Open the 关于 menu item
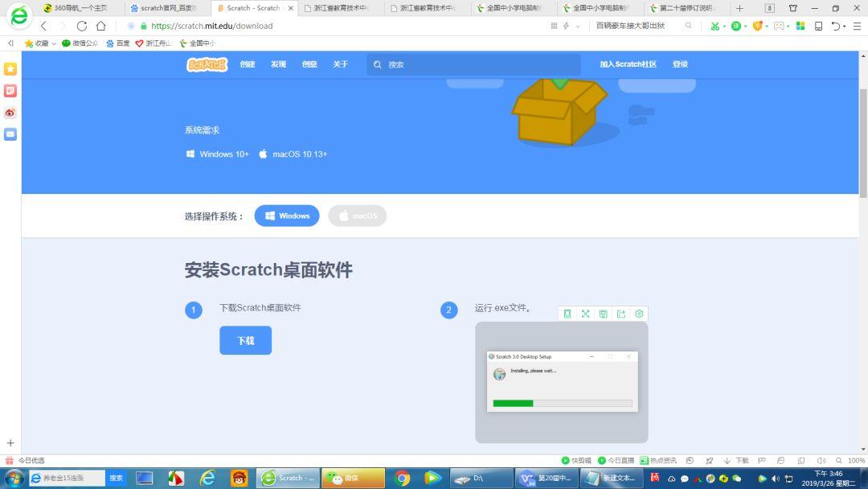The height and width of the screenshot is (489, 868). (340, 64)
